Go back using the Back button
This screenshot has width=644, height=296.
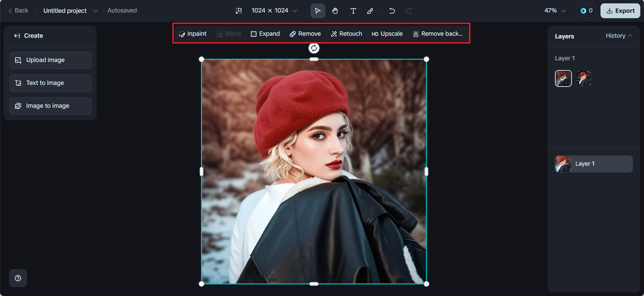pos(18,11)
